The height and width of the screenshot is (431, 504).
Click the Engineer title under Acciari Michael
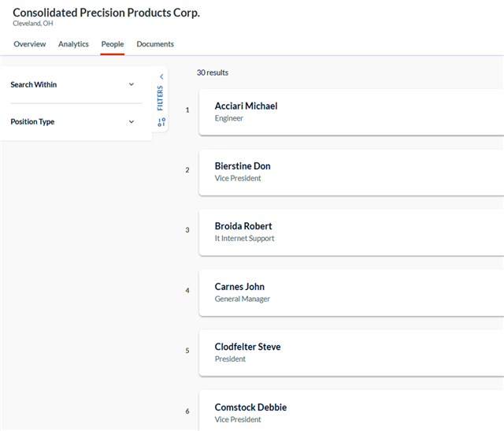(229, 118)
